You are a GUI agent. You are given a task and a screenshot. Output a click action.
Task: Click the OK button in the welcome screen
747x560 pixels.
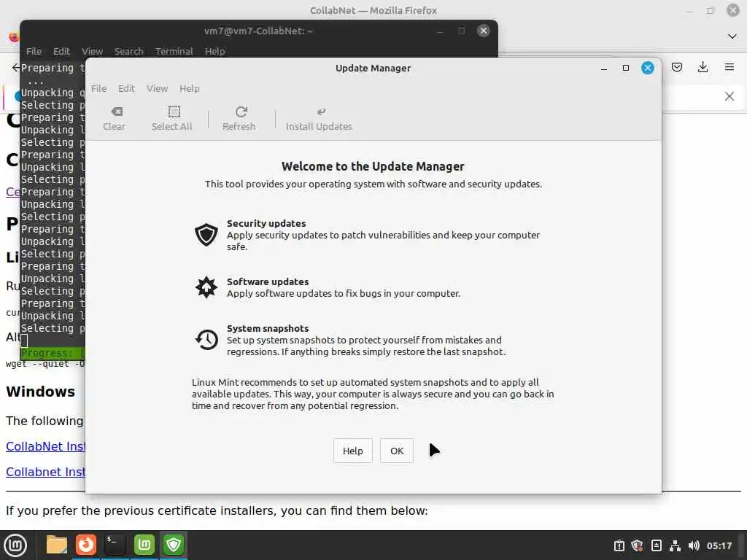(397, 451)
